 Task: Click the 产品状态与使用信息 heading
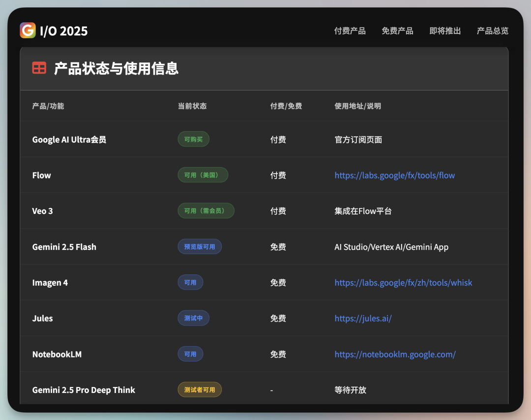pos(116,68)
